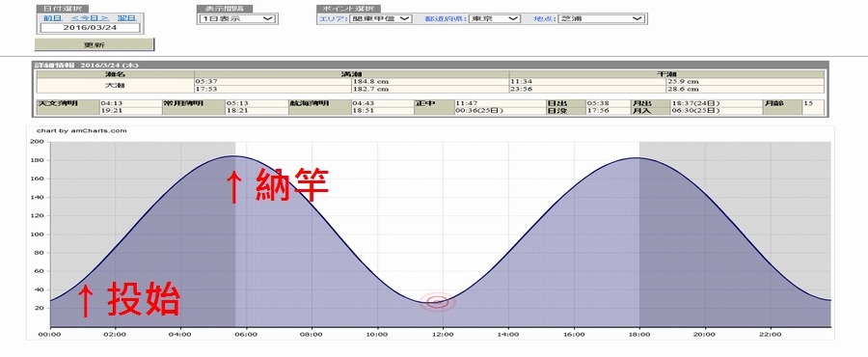
Task: Click the 18:00 label on time axis
Action: point(639,334)
